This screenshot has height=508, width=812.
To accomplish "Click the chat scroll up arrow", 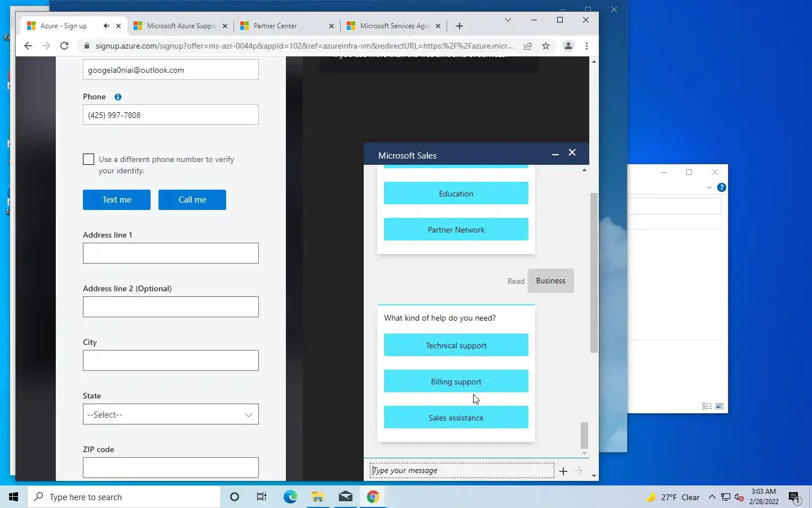I will tap(584, 170).
